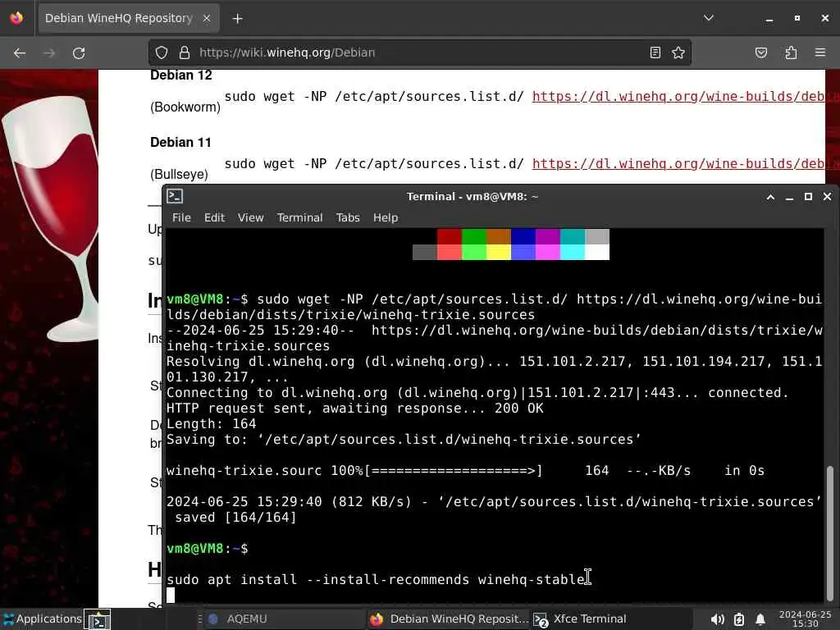The image size is (840, 630).
Task: Click panel clock showing 2024-06-25
Action: click(805, 619)
